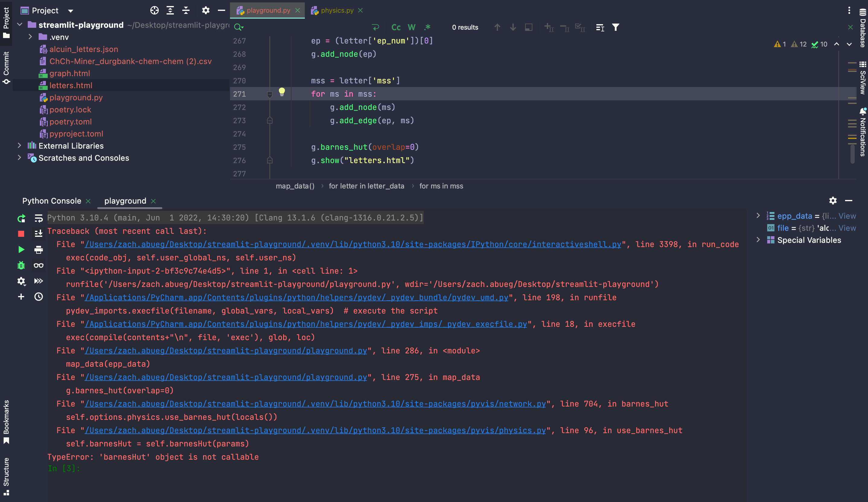Screen dimensions: 868x502
Task: Toggle match case in the search bar
Action: 395,27
